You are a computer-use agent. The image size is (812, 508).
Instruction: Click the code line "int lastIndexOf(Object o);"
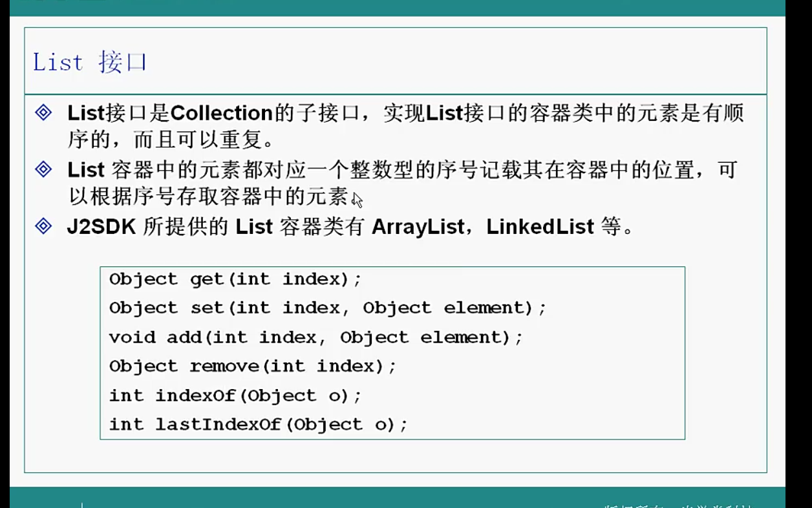click(x=259, y=425)
